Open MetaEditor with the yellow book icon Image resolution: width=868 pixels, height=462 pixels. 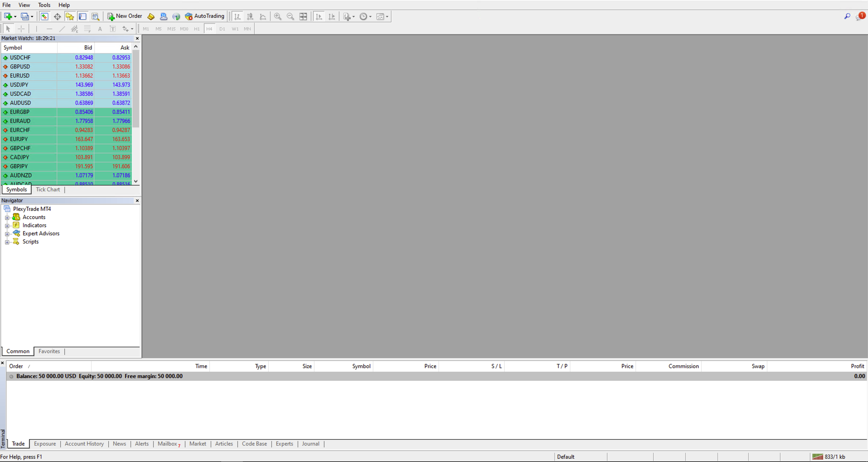coord(151,16)
